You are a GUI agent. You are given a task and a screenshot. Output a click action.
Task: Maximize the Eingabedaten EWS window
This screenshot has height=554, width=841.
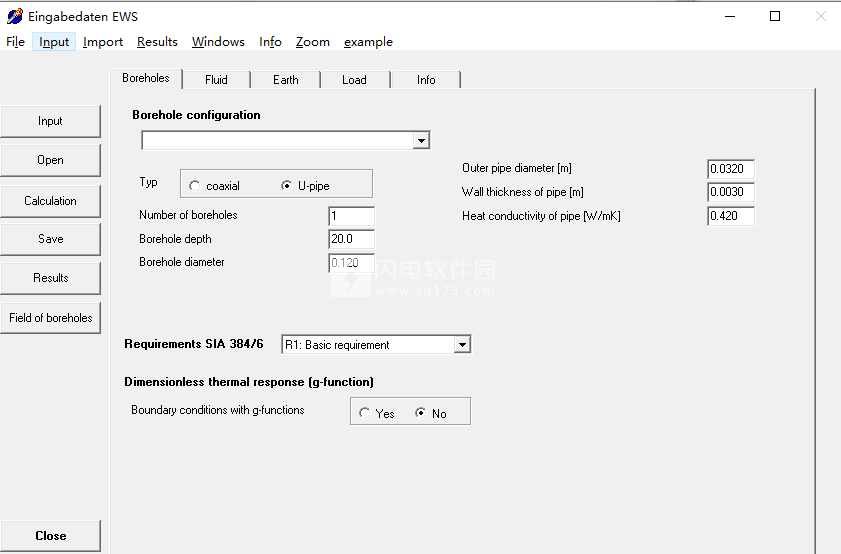(x=774, y=16)
